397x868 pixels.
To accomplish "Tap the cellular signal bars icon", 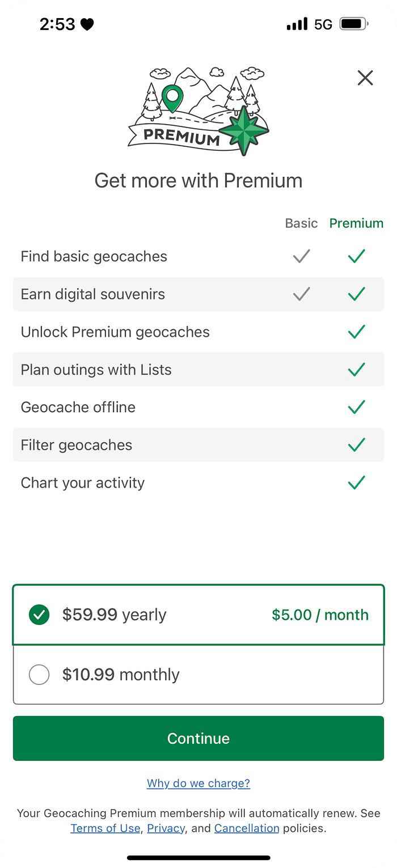I will pos(297,24).
